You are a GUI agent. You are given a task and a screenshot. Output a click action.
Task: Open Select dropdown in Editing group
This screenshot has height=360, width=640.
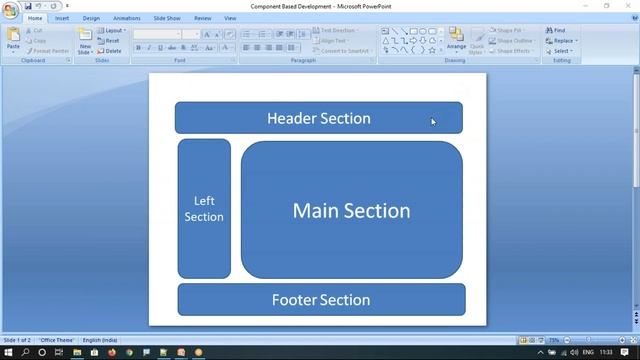560,51
